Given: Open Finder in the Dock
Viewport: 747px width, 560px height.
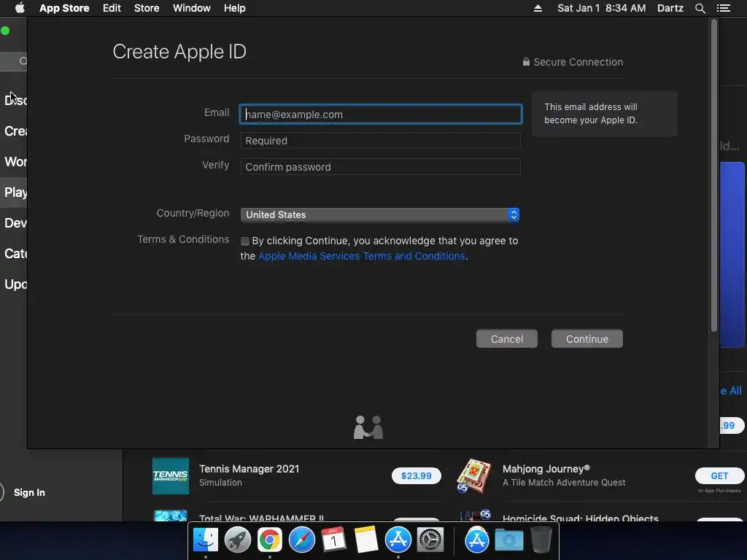Looking at the screenshot, I should (206, 540).
